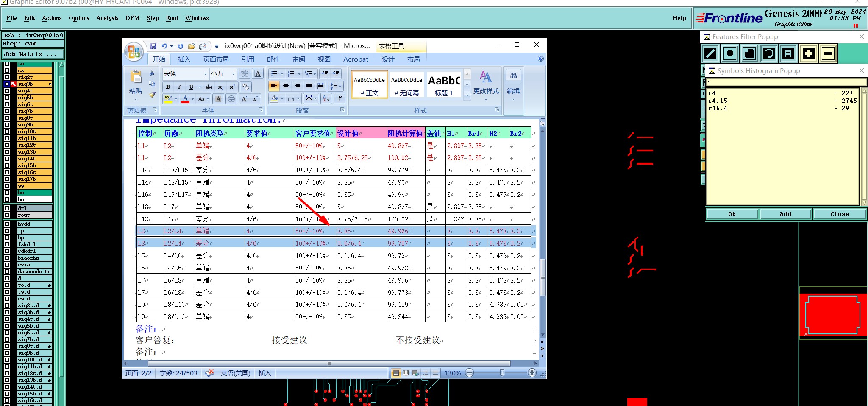The image size is (868, 406).
Task: Apply superscript formatting
Action: (232, 87)
